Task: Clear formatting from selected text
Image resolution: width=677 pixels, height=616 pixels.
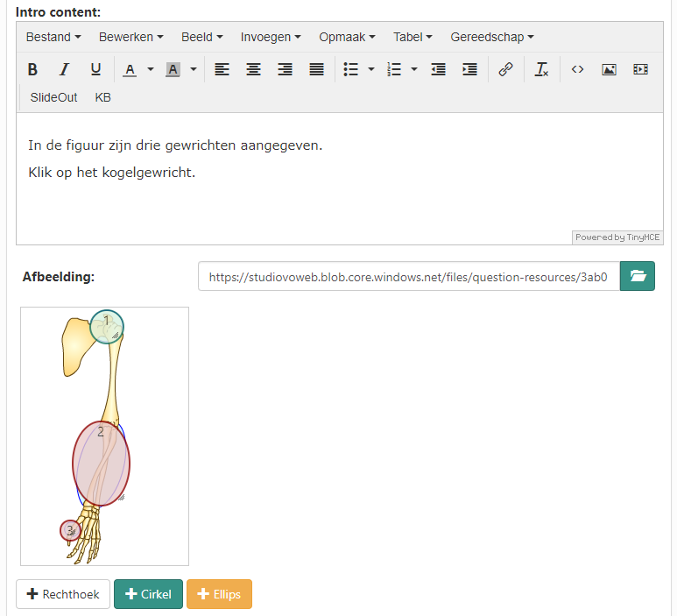Action: pos(542,69)
